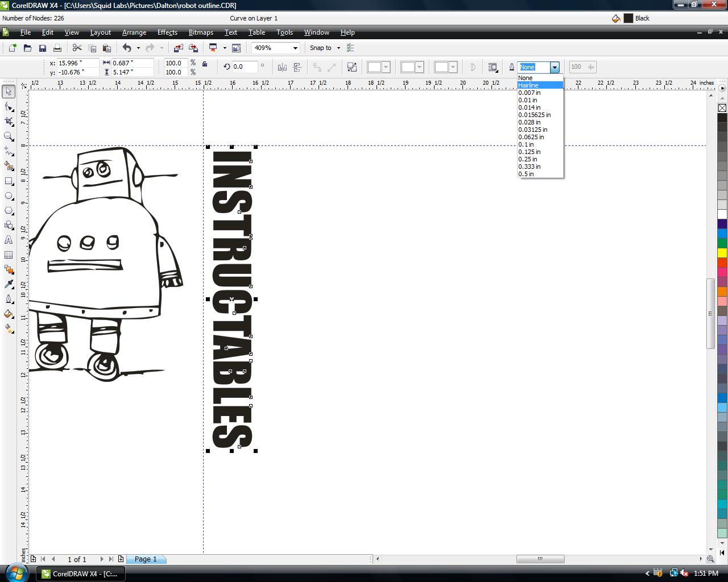Screen dimensions: 728x582
Task: Click the Windows Start orb
Action: (16, 572)
